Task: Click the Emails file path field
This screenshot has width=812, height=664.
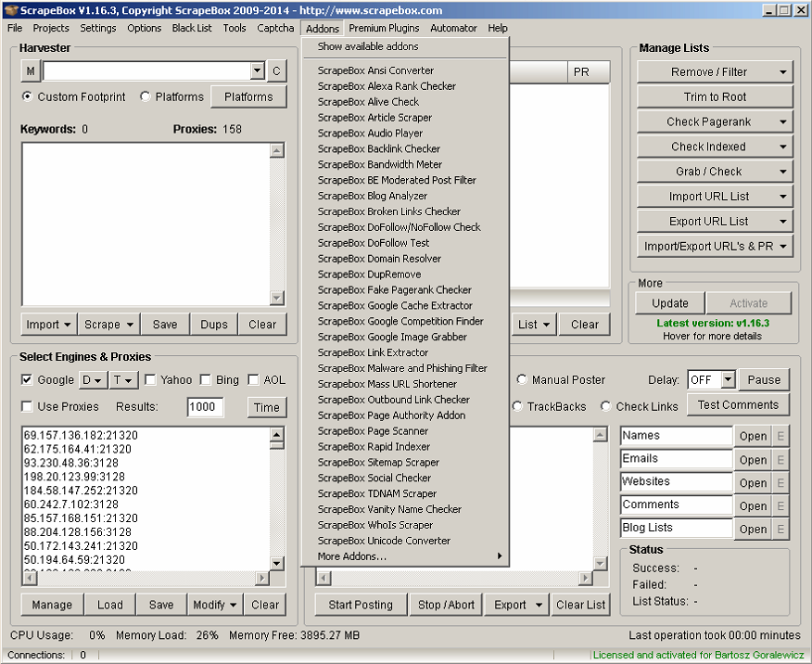Action: point(677,459)
